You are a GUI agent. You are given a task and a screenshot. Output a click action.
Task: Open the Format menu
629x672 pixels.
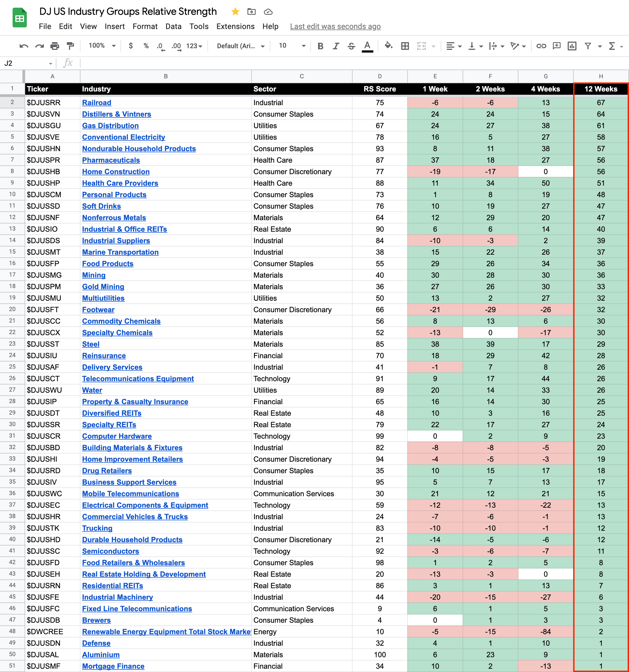tap(145, 26)
